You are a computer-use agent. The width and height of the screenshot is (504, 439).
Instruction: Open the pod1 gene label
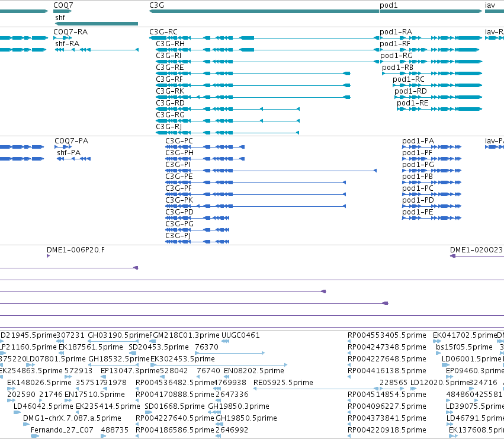click(389, 5)
